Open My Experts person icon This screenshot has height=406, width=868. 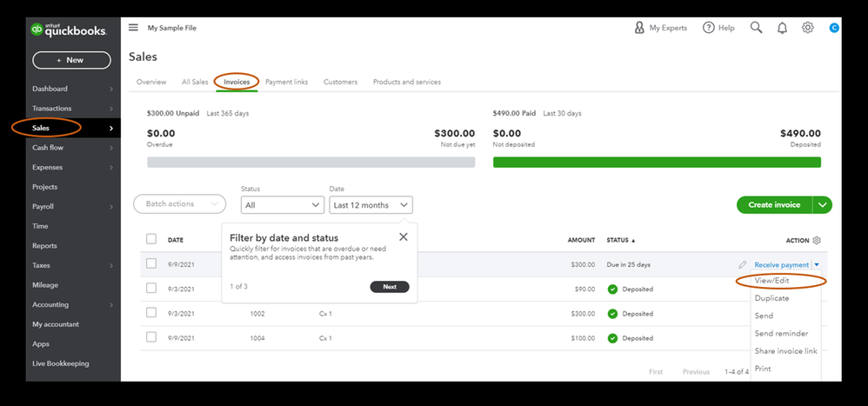[x=639, y=28]
